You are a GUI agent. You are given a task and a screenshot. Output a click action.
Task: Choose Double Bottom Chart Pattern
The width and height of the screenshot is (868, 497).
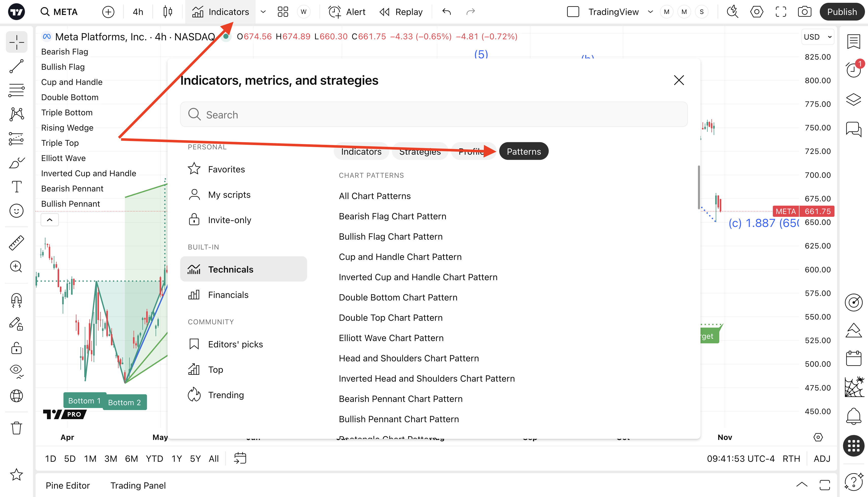click(x=398, y=297)
